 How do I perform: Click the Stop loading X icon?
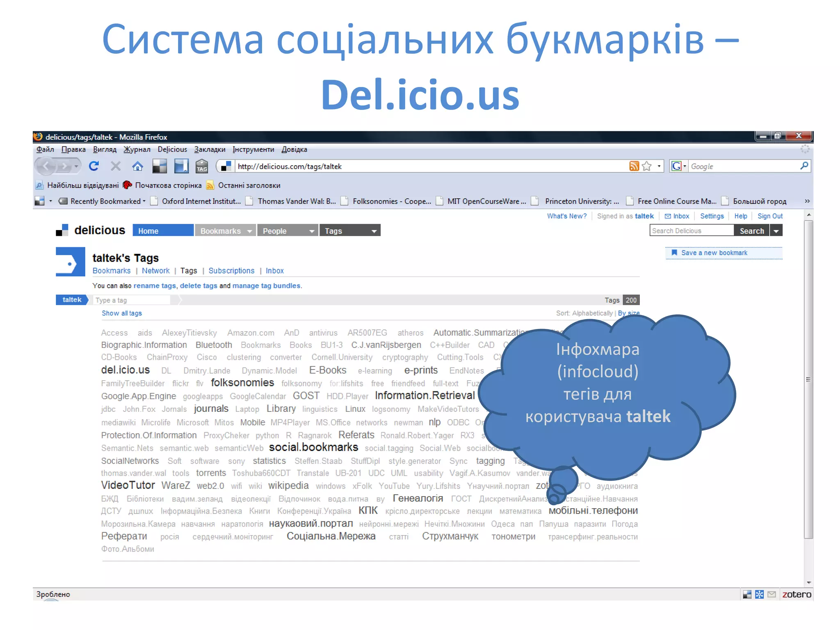click(116, 166)
